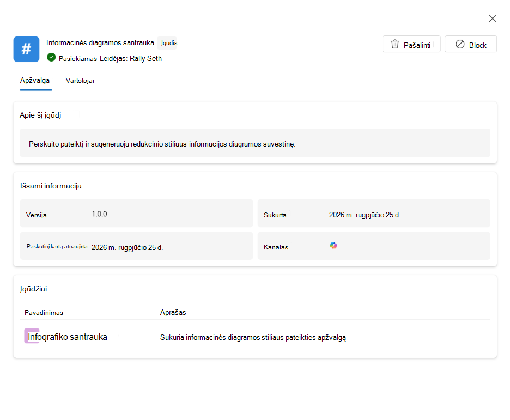Click the Infografiko santrauka skill thumbnail icon
The image size is (510, 420).
pos(32,336)
